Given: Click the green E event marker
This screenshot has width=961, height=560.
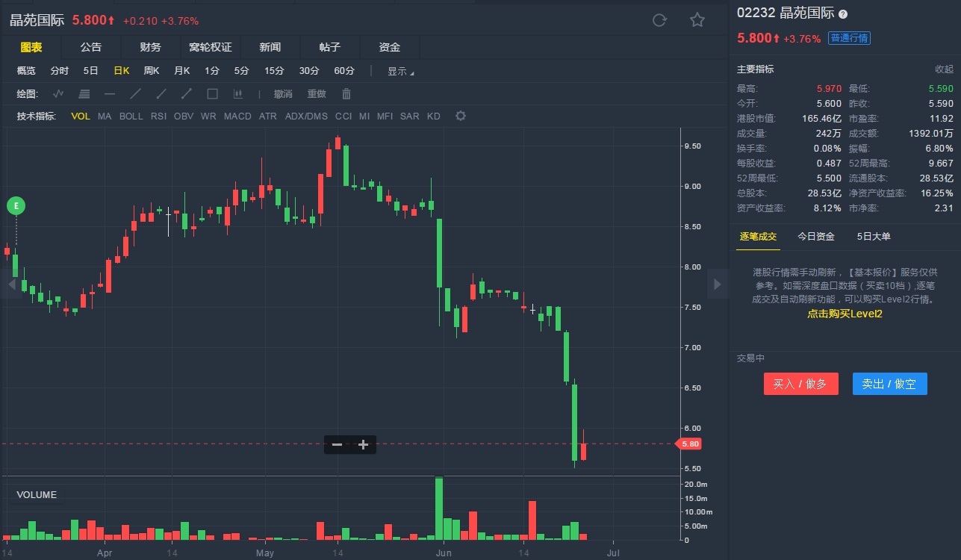Looking at the screenshot, I should pyautogui.click(x=16, y=205).
